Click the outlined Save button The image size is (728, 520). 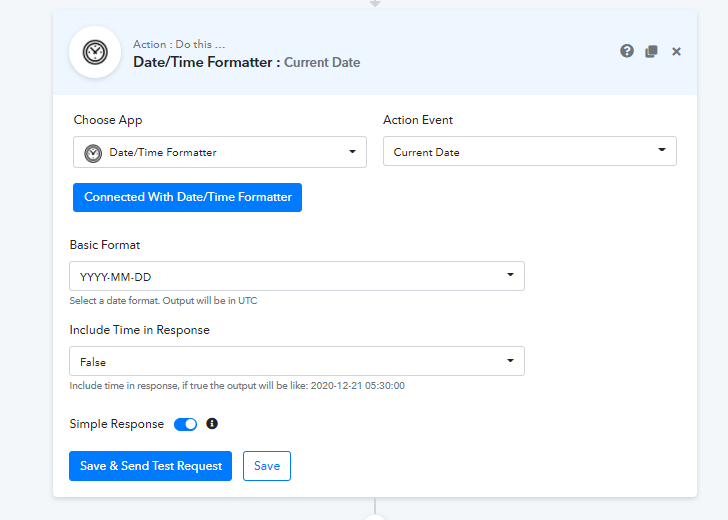(267, 466)
